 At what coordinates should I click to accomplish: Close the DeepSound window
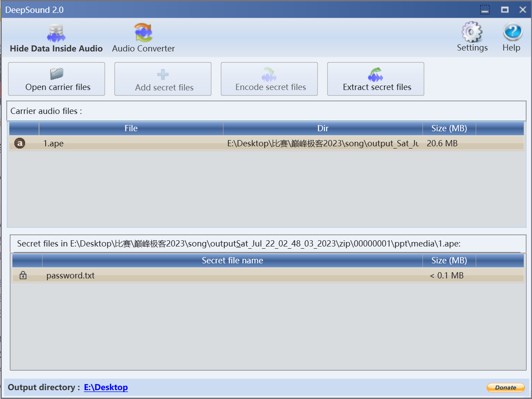click(523, 9)
